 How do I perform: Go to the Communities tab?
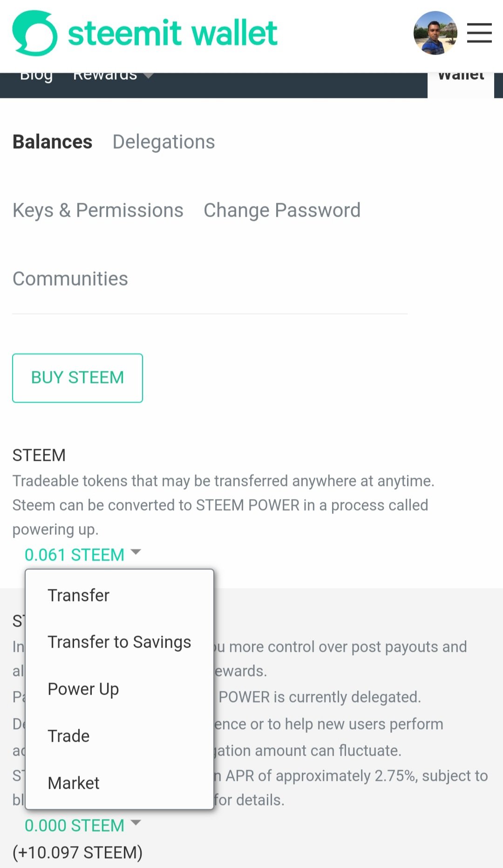coord(70,279)
